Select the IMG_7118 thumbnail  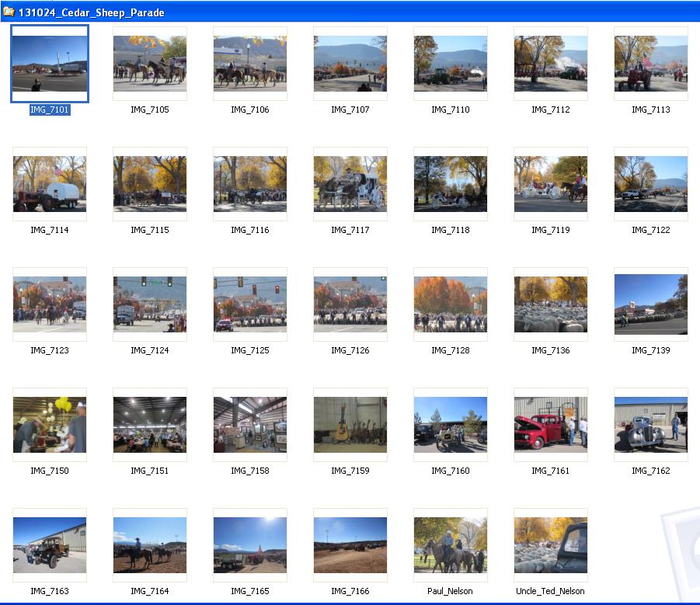pyautogui.click(x=451, y=184)
